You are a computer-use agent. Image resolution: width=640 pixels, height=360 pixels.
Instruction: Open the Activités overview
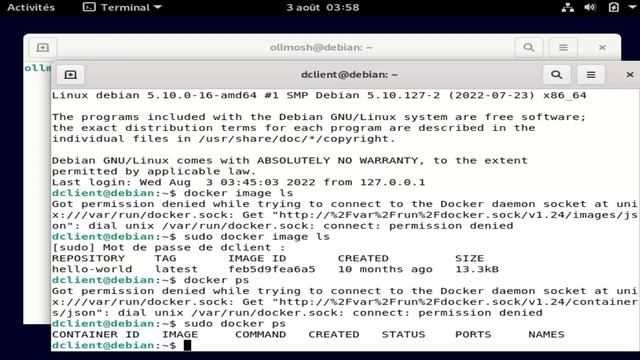31,7
